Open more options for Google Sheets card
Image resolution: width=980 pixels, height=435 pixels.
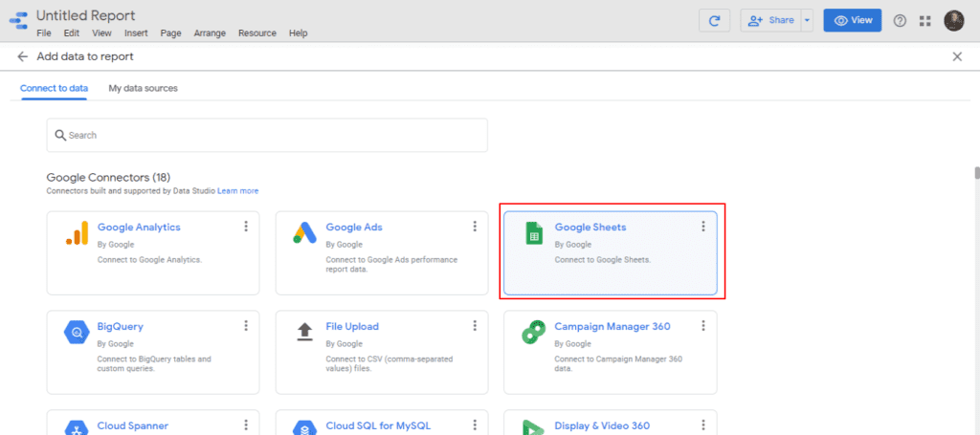coord(703,227)
